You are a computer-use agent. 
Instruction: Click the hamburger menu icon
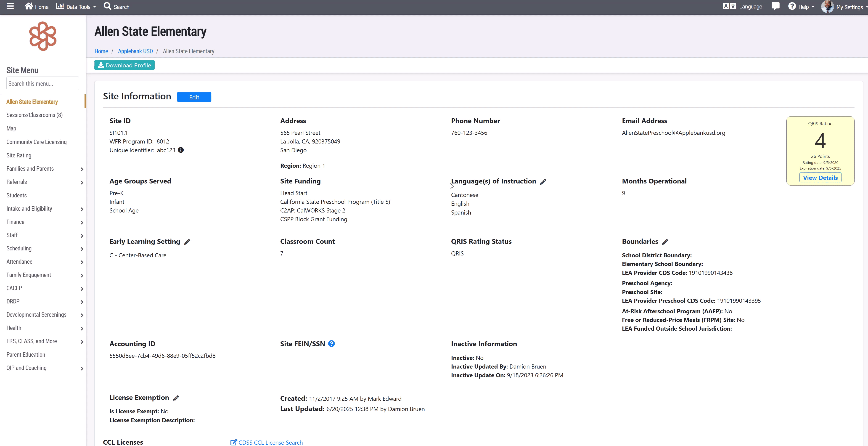tap(10, 6)
